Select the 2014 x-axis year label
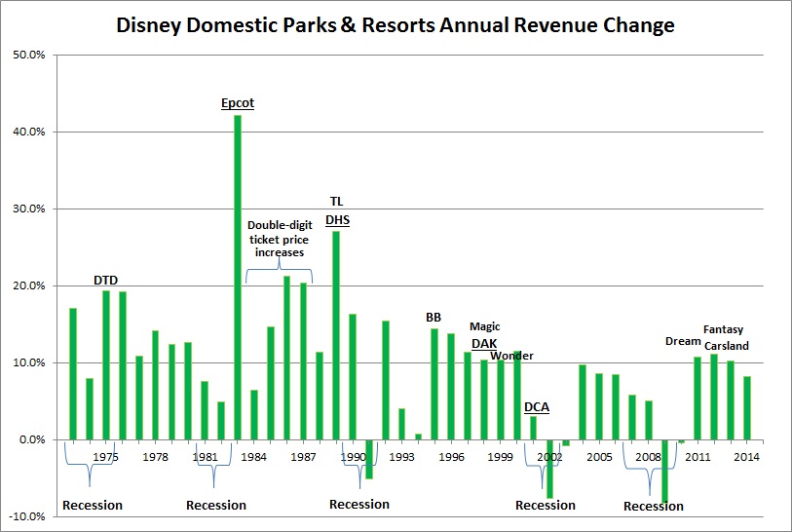The width and height of the screenshot is (792, 532). point(747,457)
